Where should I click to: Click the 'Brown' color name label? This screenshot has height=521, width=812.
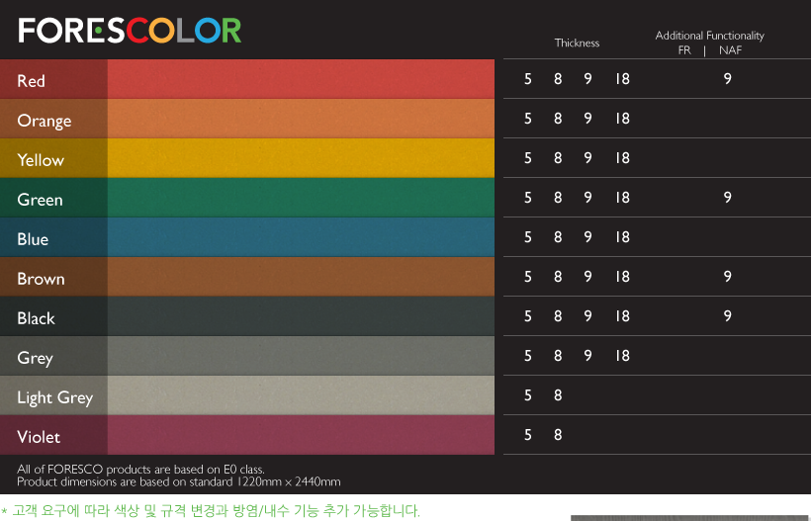pyautogui.click(x=41, y=279)
